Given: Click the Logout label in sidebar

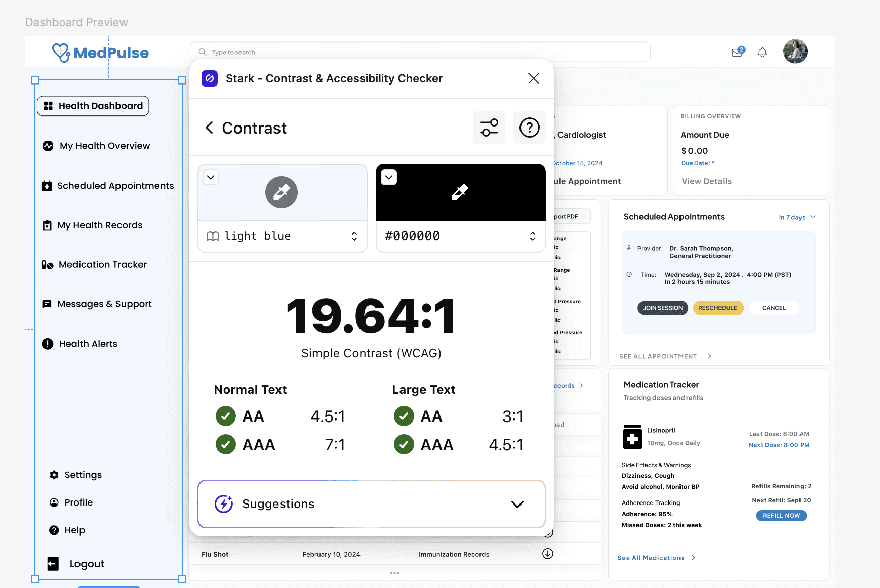Looking at the screenshot, I should pyautogui.click(x=87, y=564).
